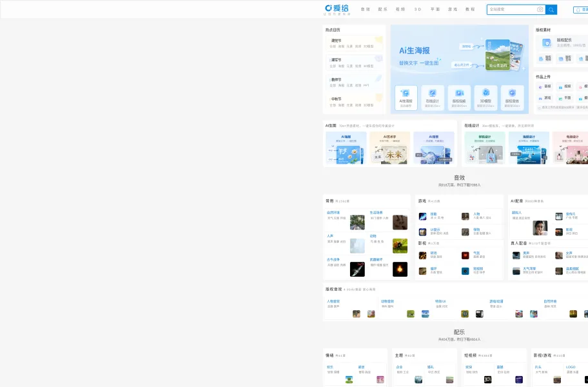Click the fire thumbnail beside 武器破坏

point(400,269)
